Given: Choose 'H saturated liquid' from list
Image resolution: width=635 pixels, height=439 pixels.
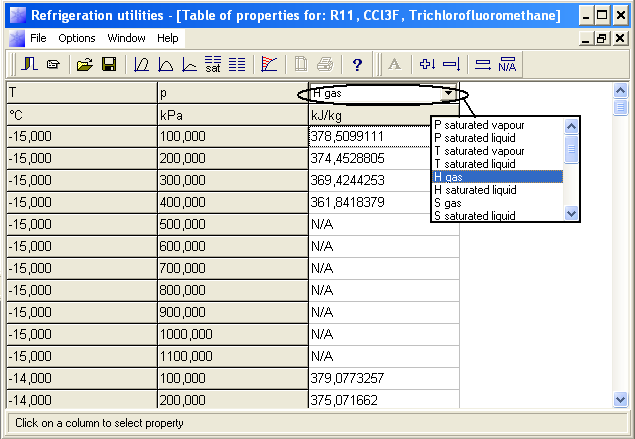Looking at the screenshot, I should (x=475, y=190).
